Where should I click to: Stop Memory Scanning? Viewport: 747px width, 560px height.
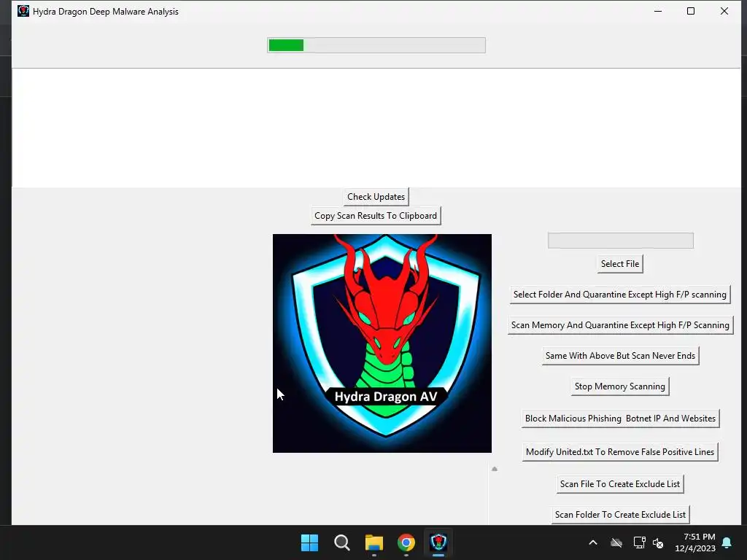[x=620, y=386]
